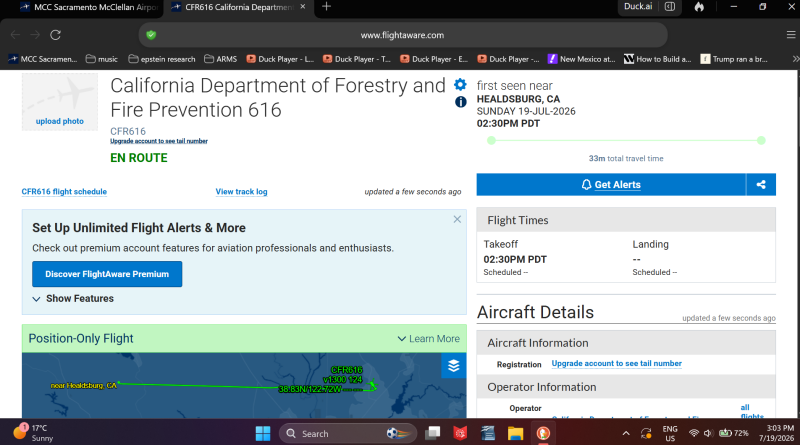
Task: Expand Show Features
Action: click(73, 299)
